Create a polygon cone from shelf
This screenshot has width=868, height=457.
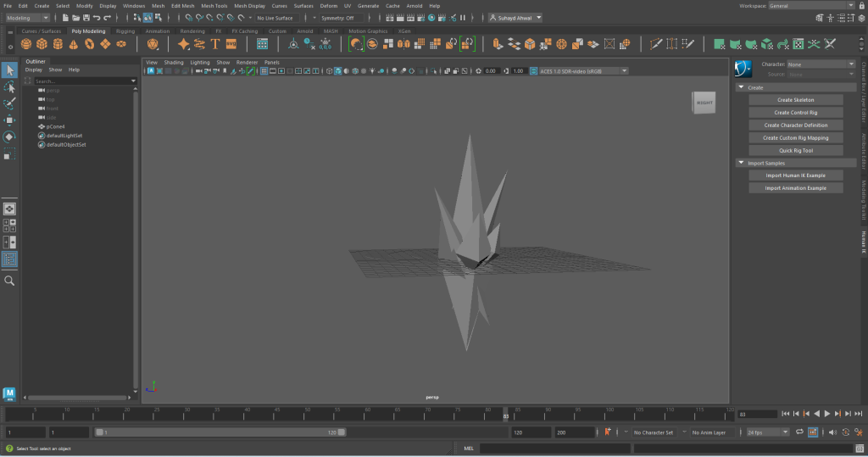point(72,44)
